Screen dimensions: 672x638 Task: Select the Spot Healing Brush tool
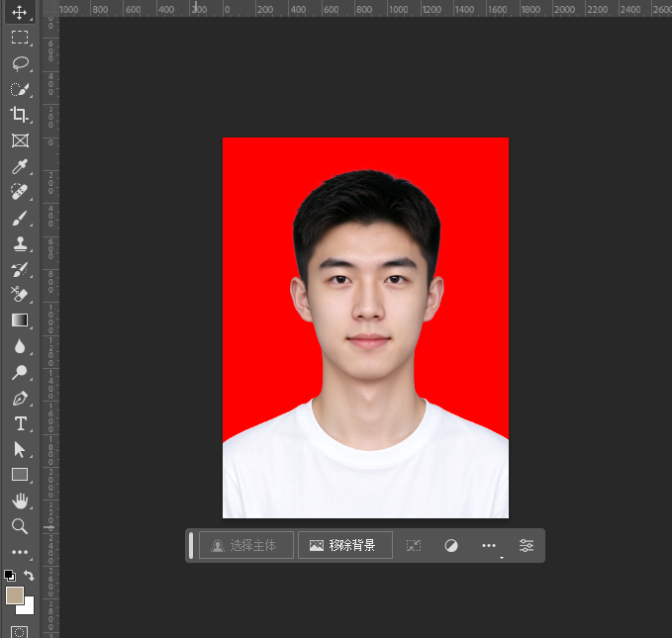20,192
